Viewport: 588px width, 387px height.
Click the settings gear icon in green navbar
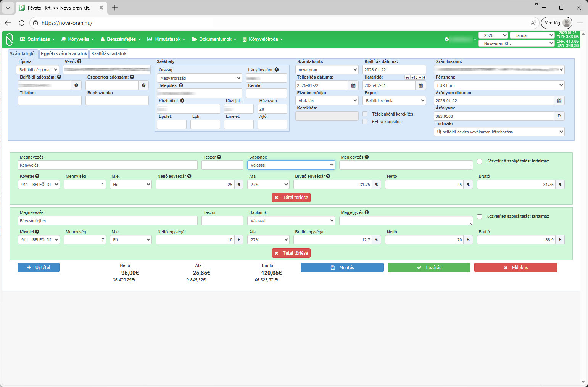tap(447, 39)
